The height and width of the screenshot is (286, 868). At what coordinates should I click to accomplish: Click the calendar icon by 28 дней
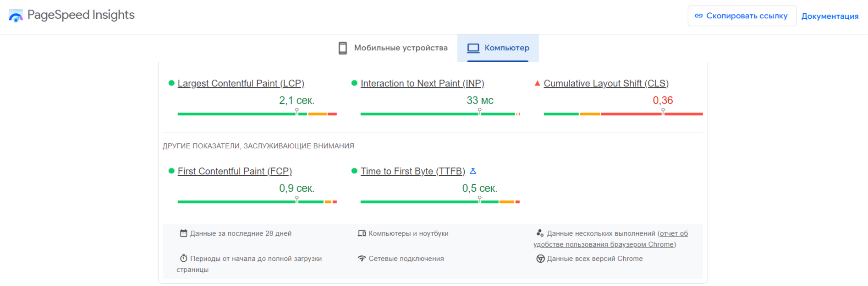click(184, 233)
